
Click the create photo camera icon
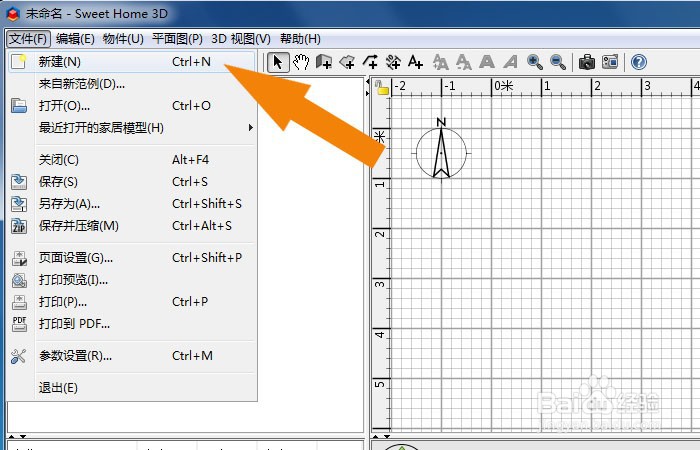tap(587, 62)
